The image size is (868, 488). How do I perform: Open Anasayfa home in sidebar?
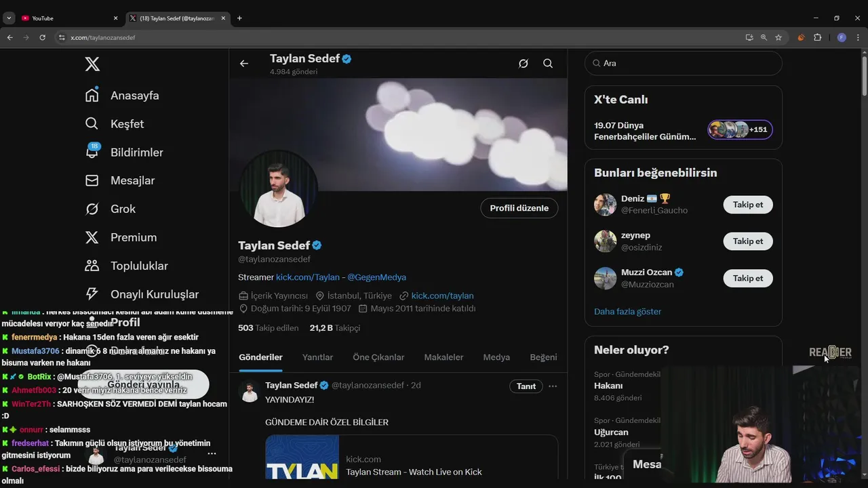pyautogui.click(x=122, y=96)
